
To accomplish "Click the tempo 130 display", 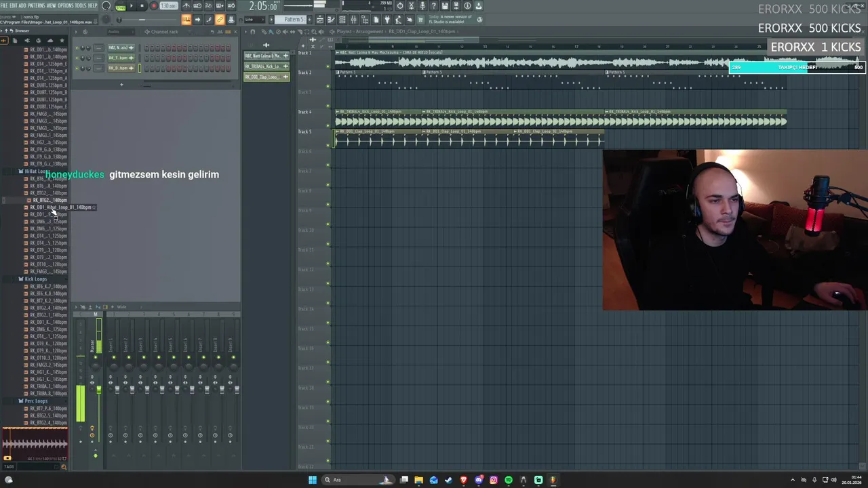I will click(x=169, y=6).
